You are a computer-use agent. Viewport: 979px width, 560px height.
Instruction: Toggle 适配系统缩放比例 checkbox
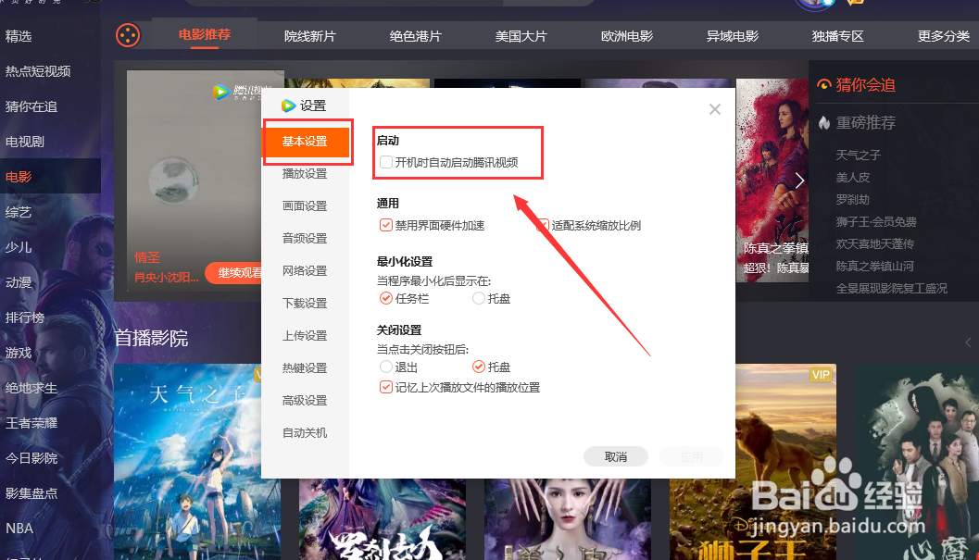(543, 225)
